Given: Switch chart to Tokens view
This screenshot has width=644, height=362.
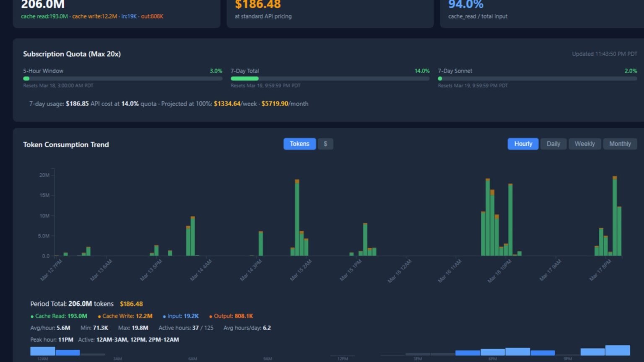Looking at the screenshot, I should coord(299,144).
